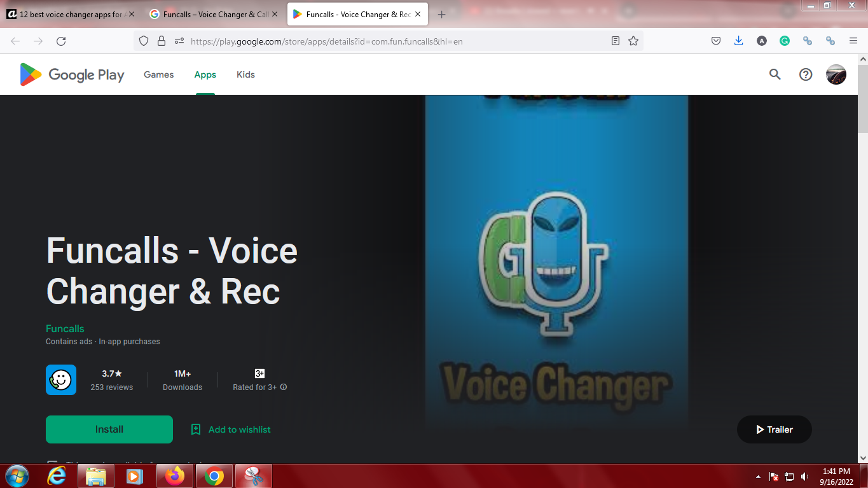Click the page scrollbar down arrow
868x488 pixels.
point(863,458)
